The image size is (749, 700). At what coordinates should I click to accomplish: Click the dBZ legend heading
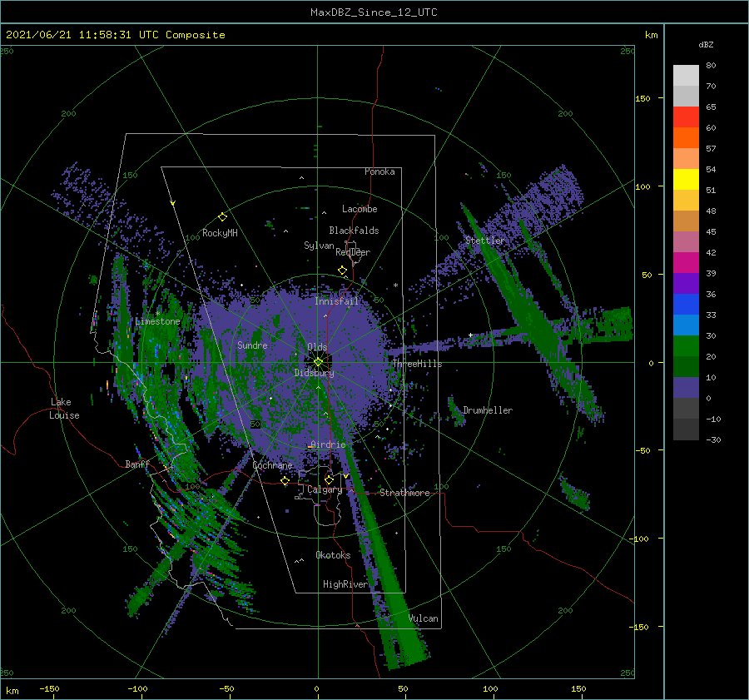pyautogui.click(x=706, y=45)
